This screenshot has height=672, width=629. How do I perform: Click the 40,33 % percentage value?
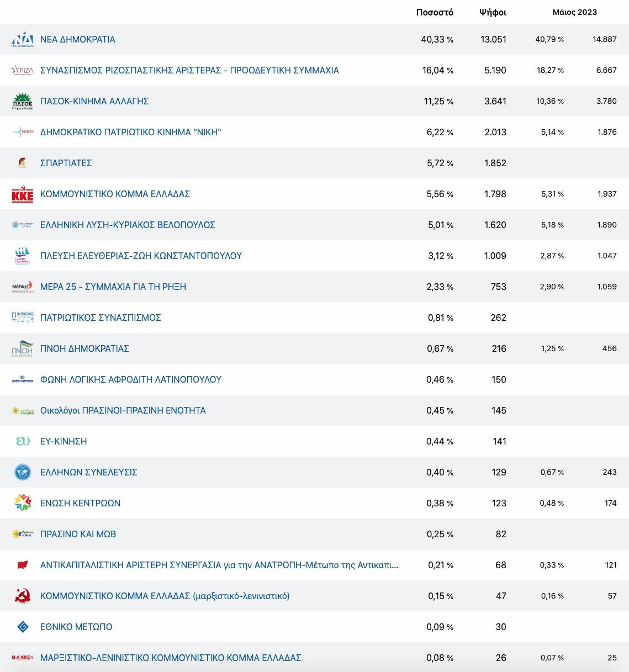point(437,39)
